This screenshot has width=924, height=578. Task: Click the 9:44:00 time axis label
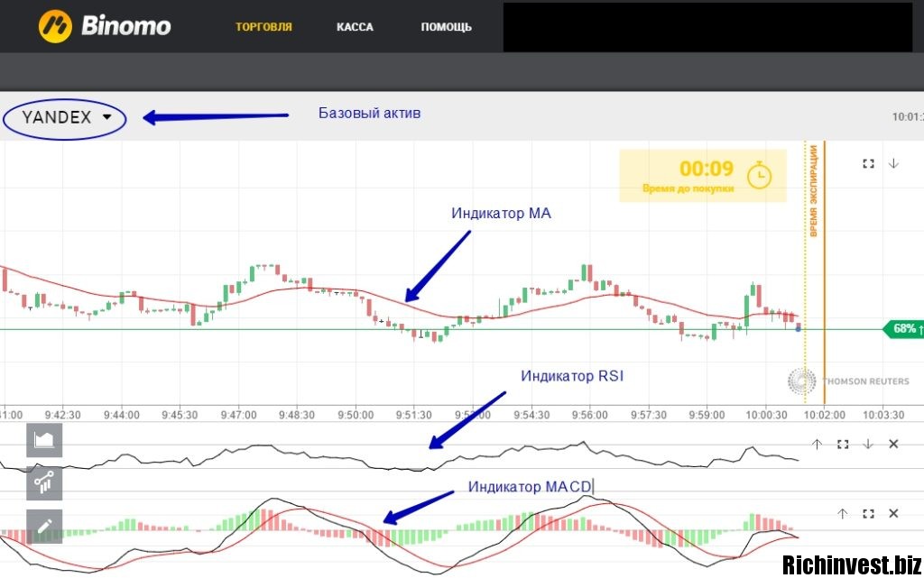[122, 415]
